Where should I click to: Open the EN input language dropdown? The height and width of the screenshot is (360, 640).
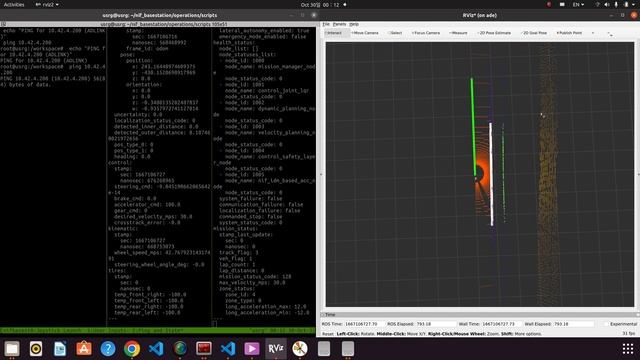578,4
